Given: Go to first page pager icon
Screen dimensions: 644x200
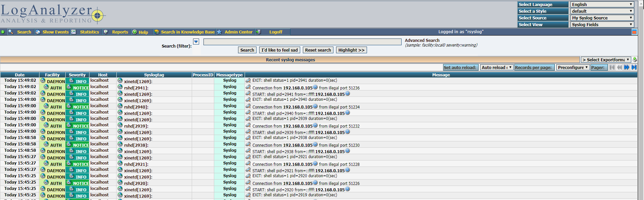Looking at the screenshot, I should [612, 67].
